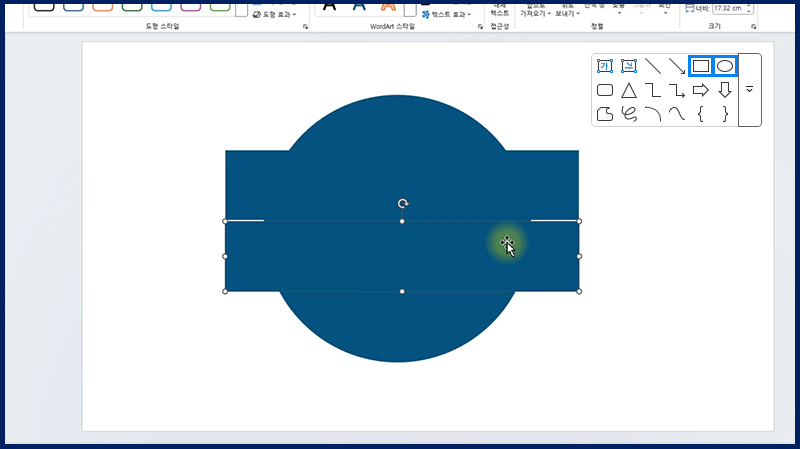
Task: Apply the purple outline shape style preset
Action: point(190,6)
